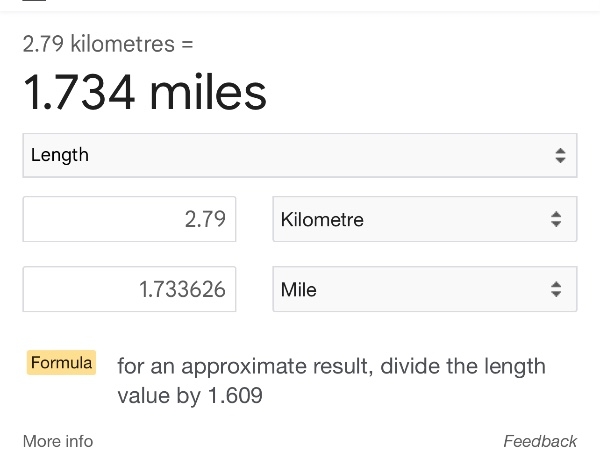
Task: Click the "Mile" label in the unit selector
Action: pos(299,290)
